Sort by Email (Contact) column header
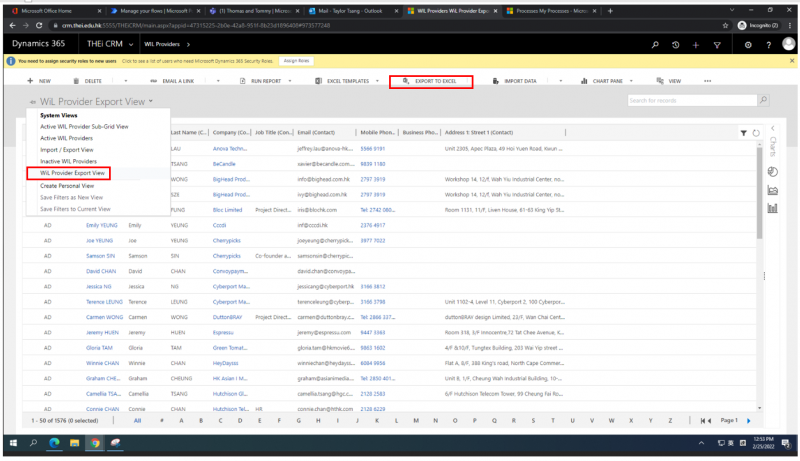The height and width of the screenshot is (461, 800). coord(316,133)
